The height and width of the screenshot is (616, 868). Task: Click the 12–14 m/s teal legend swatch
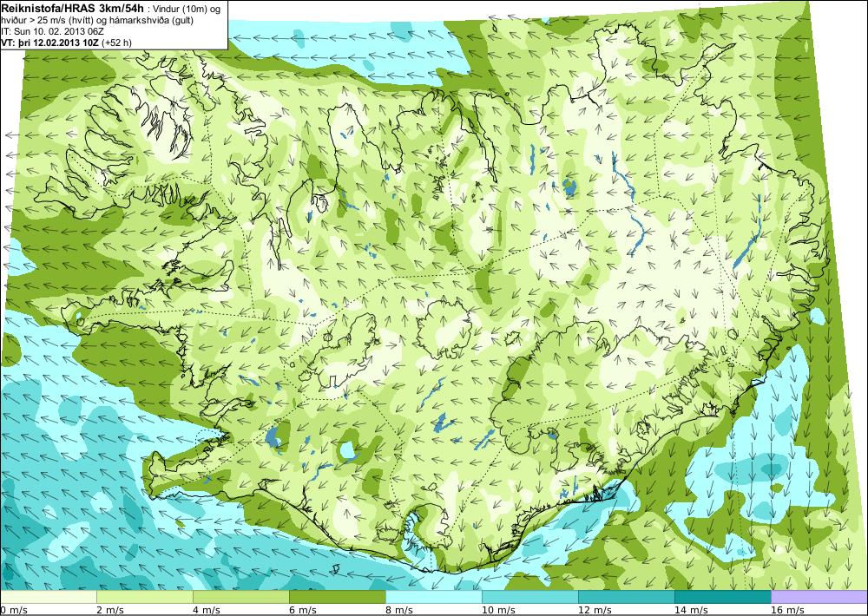coord(626,597)
